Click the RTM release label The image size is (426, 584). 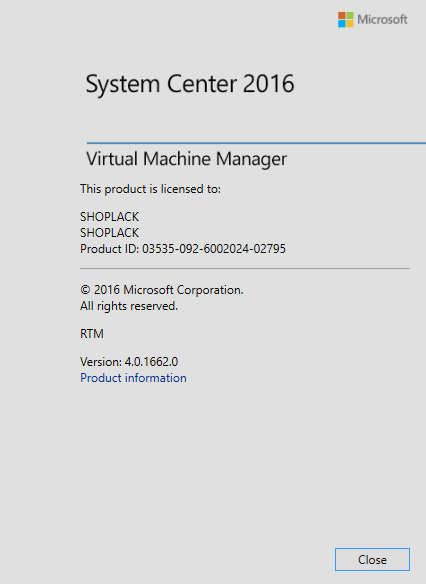pos(92,334)
